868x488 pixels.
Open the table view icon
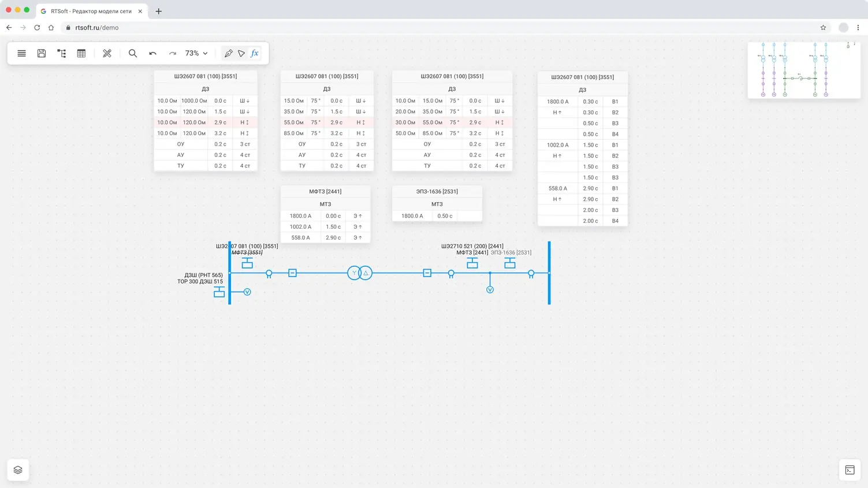point(81,53)
